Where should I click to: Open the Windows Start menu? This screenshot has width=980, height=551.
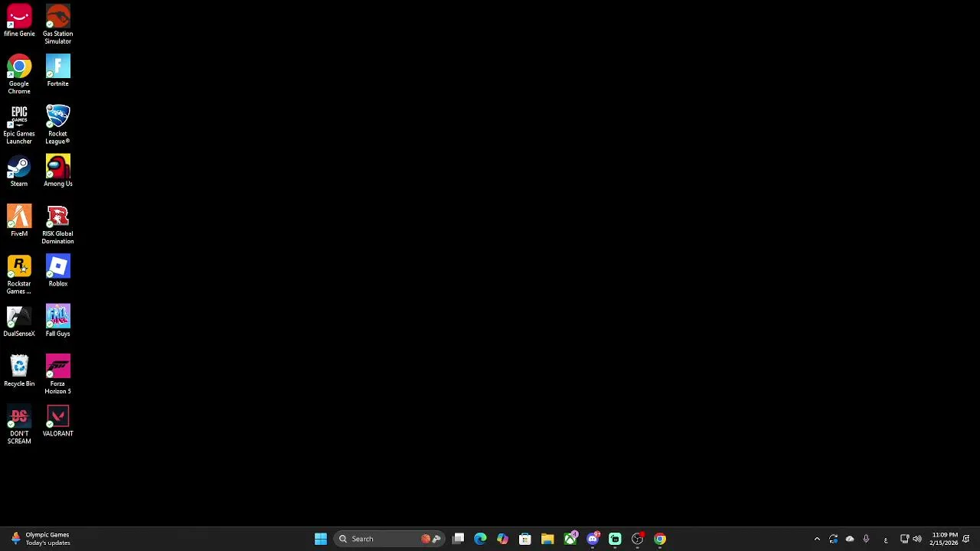(x=321, y=539)
